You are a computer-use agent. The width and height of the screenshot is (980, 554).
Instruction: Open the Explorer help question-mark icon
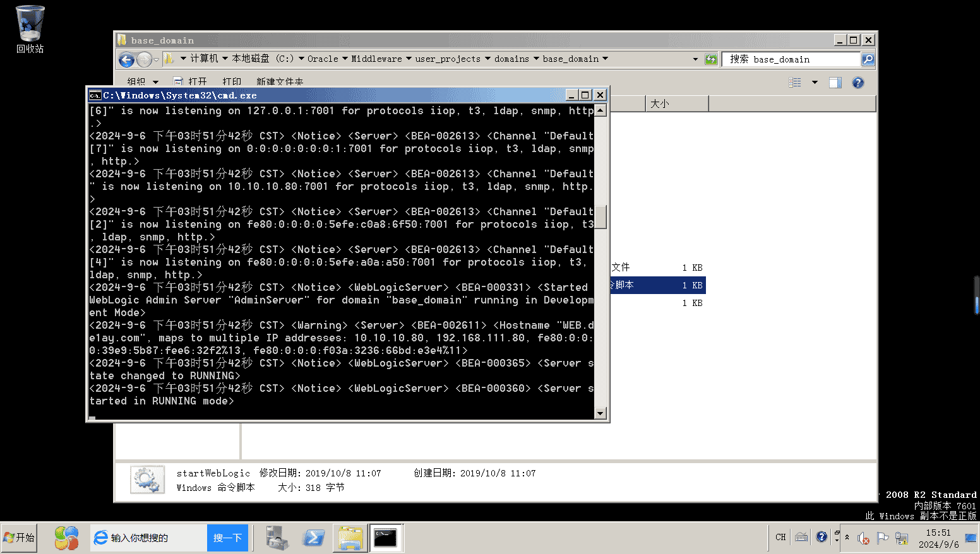(857, 83)
